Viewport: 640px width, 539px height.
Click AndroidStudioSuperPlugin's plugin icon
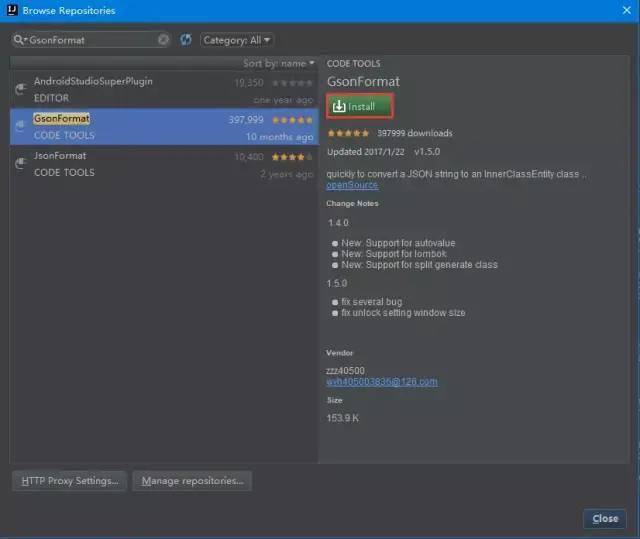click(21, 89)
